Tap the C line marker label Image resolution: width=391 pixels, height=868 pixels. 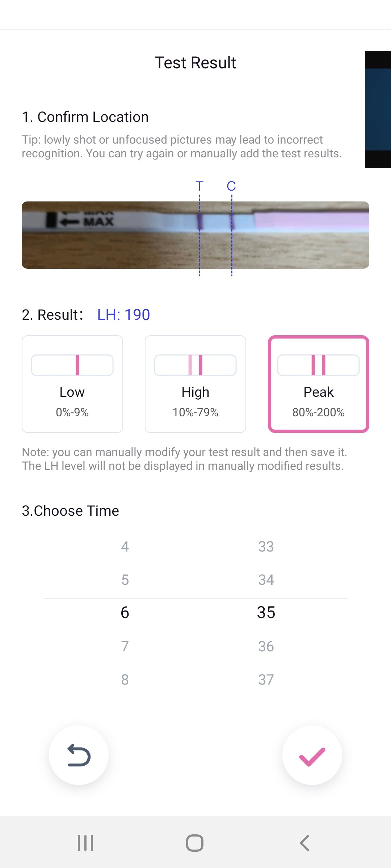231,186
